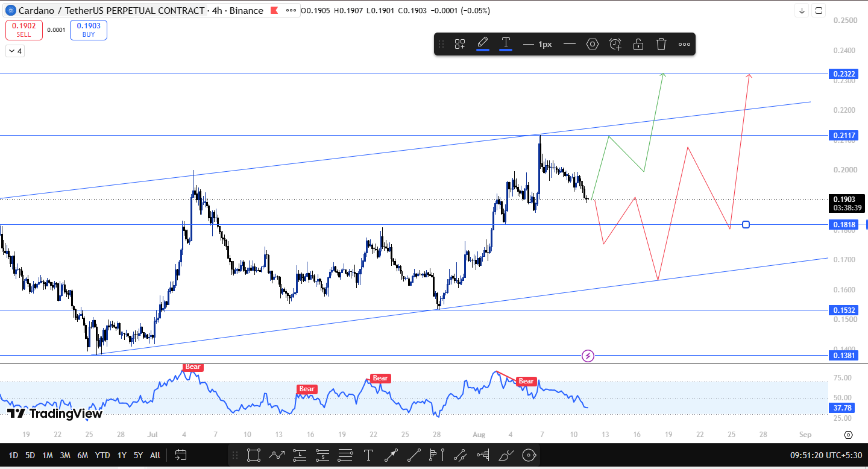Click the 0.1532 horizontal line price label
868x469 pixels.
point(844,310)
